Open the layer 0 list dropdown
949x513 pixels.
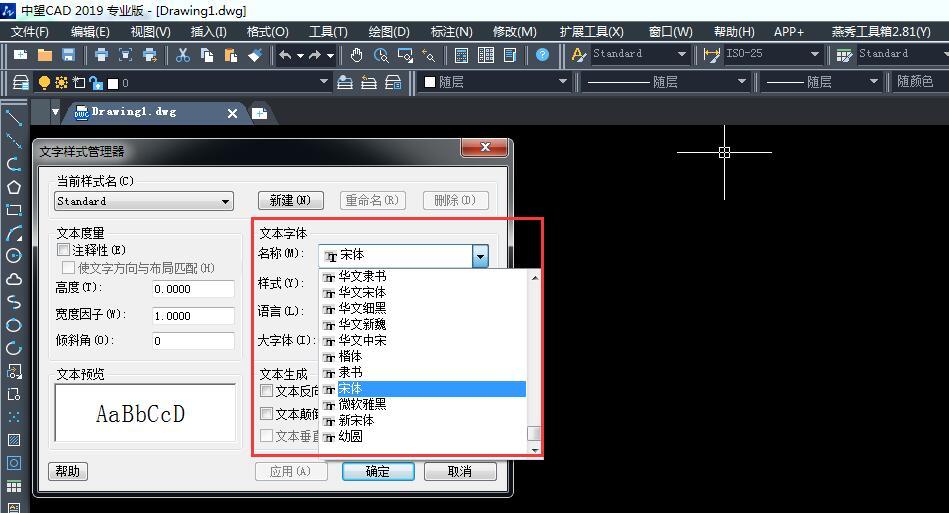pyautogui.click(x=324, y=82)
